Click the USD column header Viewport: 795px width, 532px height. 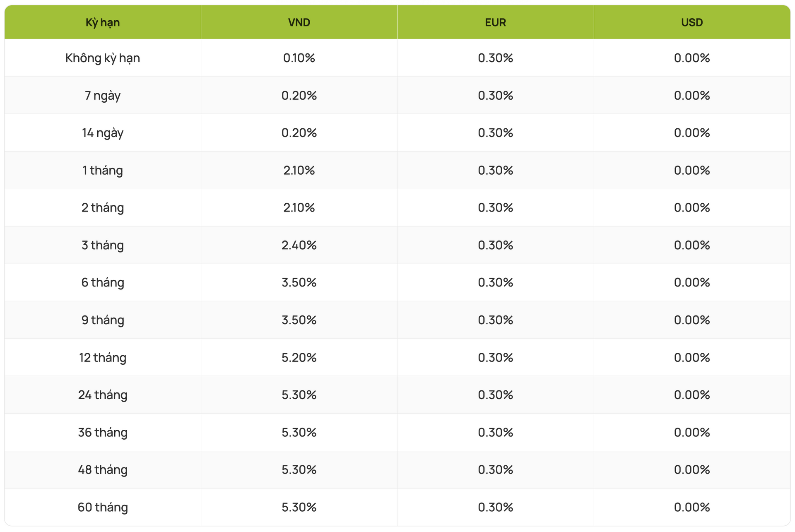pyautogui.click(x=692, y=22)
